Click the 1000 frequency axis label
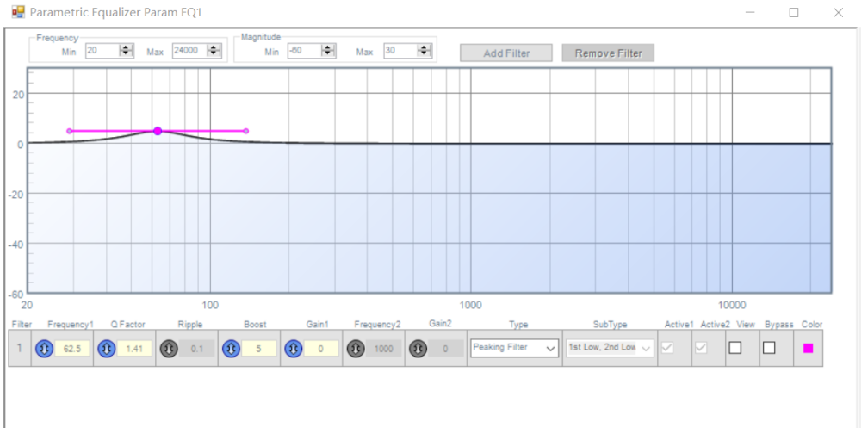The width and height of the screenshot is (868, 428). point(470,305)
